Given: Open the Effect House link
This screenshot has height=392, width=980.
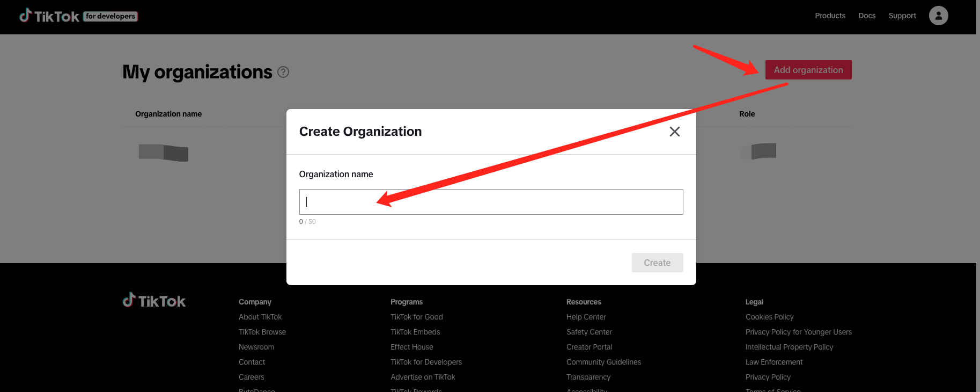Looking at the screenshot, I should tap(411, 347).
